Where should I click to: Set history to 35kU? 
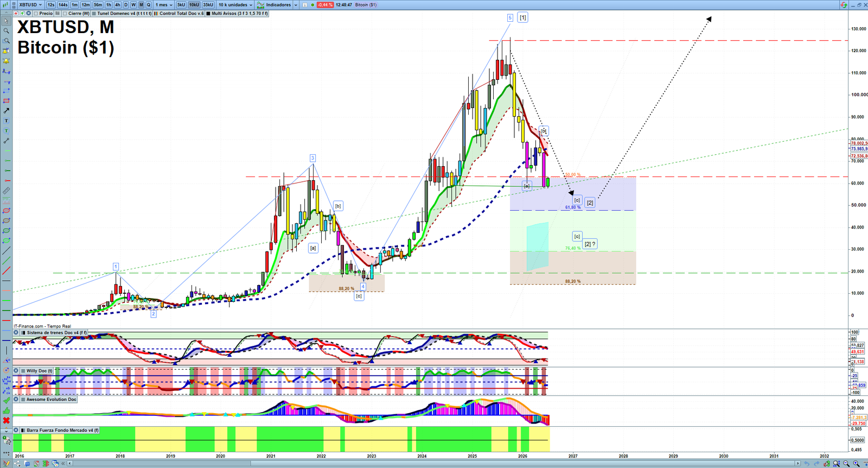coord(208,5)
